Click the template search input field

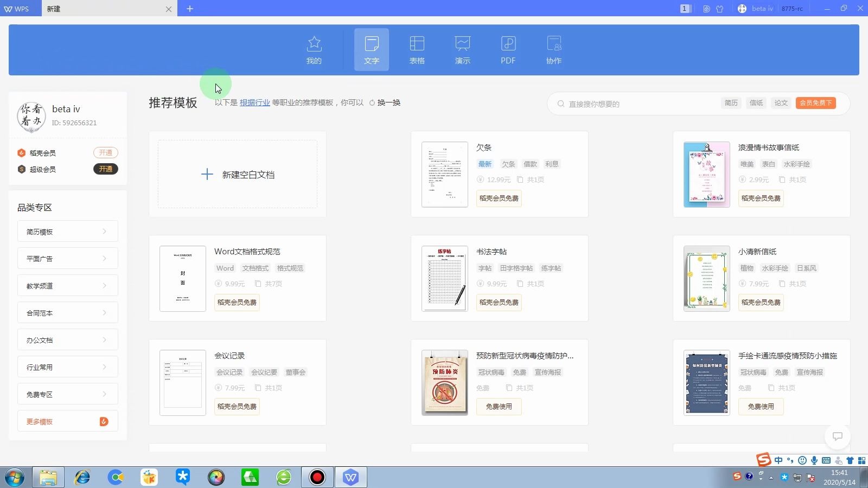click(640, 104)
